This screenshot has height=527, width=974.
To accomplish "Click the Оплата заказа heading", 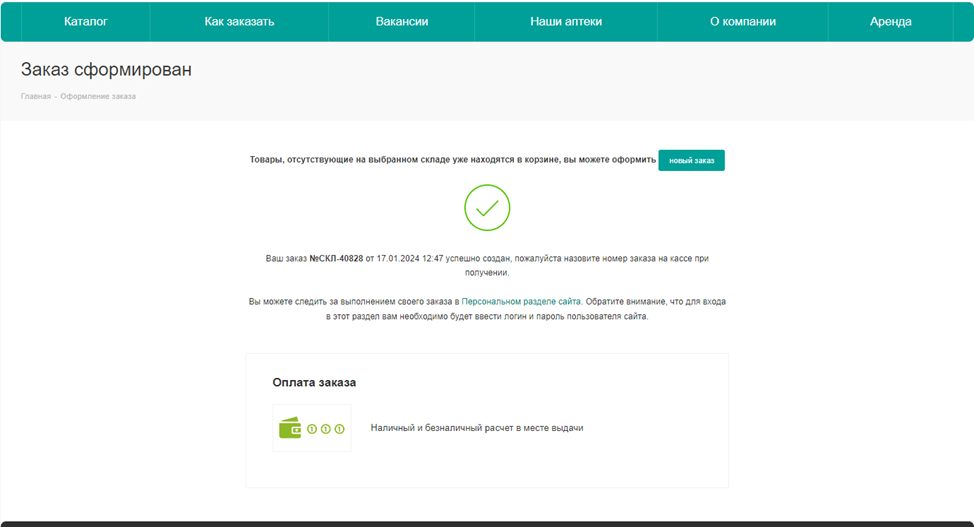I will (314, 382).
